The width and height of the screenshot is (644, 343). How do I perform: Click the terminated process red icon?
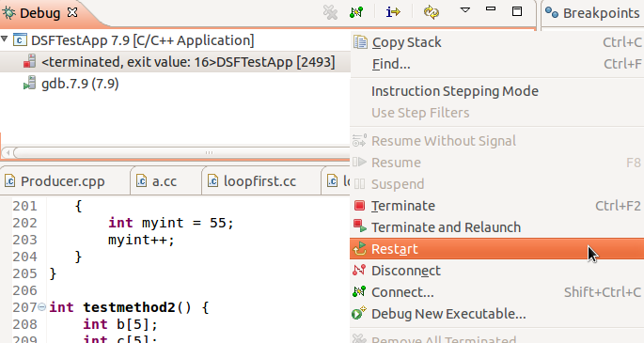coord(29,61)
